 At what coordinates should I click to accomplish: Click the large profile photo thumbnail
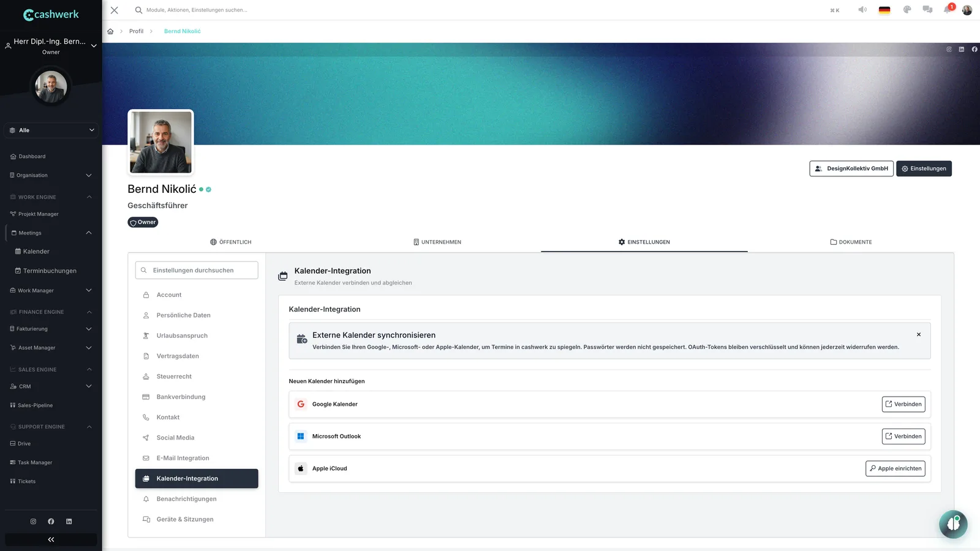160,142
